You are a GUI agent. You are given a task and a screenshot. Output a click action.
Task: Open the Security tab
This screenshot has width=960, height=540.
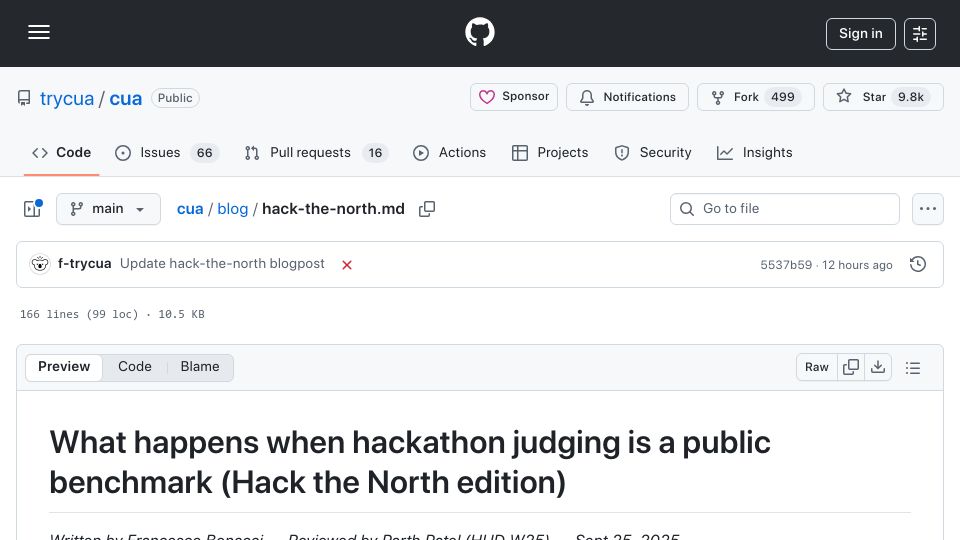click(653, 152)
